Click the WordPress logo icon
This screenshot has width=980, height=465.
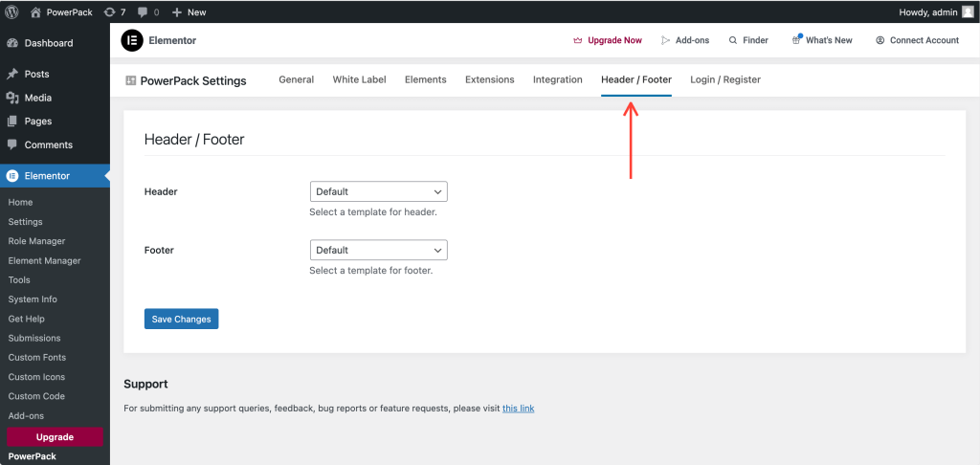tap(11, 11)
